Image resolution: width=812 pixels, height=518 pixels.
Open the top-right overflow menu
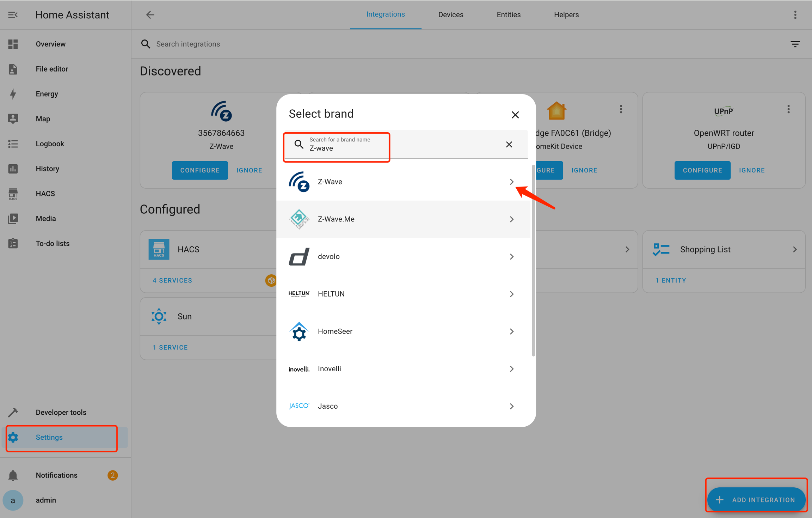click(x=795, y=15)
